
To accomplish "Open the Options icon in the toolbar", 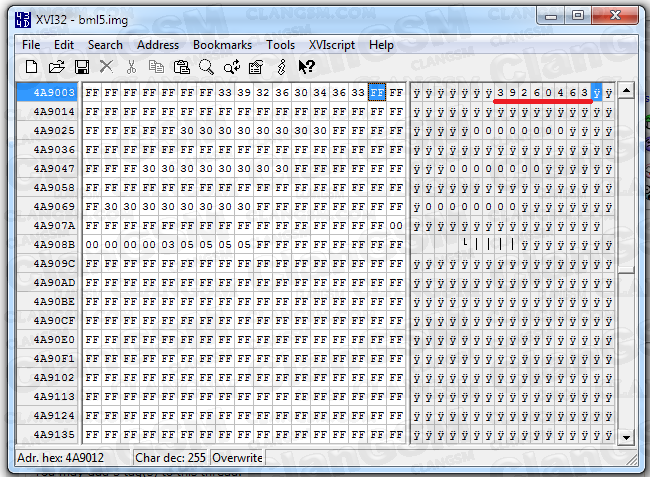I will click(256, 67).
